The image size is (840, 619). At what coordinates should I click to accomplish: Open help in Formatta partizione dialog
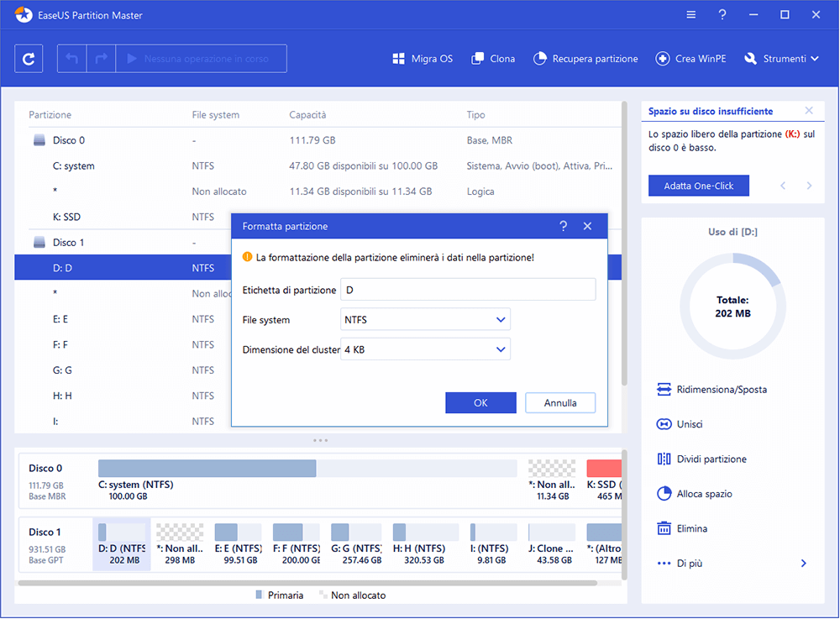click(563, 226)
